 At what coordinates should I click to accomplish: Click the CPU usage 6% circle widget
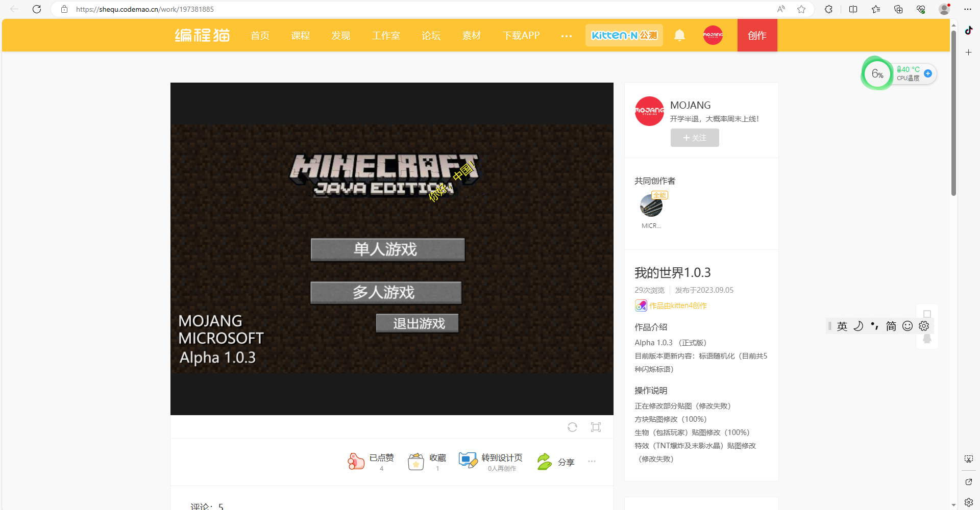pyautogui.click(x=877, y=74)
